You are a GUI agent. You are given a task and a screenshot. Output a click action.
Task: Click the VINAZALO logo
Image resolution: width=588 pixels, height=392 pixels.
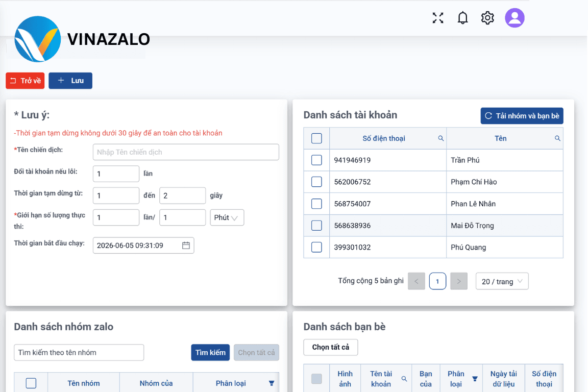coord(82,39)
